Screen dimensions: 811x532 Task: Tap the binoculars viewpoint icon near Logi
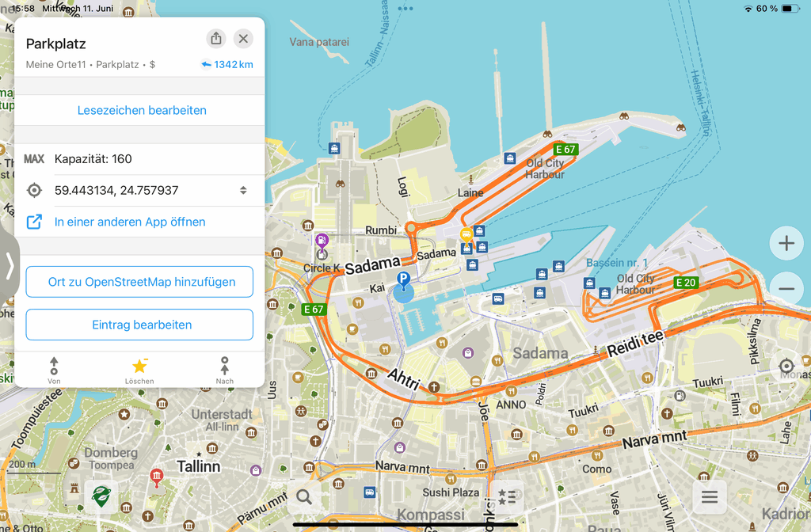[x=341, y=184]
